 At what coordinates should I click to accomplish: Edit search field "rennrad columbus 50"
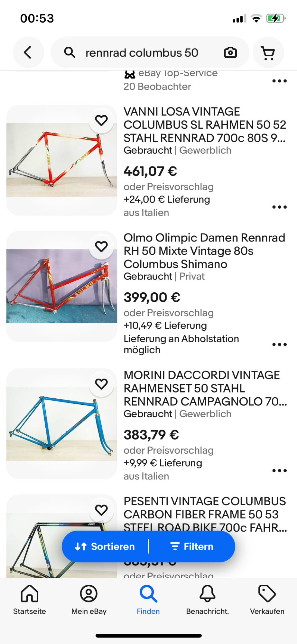142,52
